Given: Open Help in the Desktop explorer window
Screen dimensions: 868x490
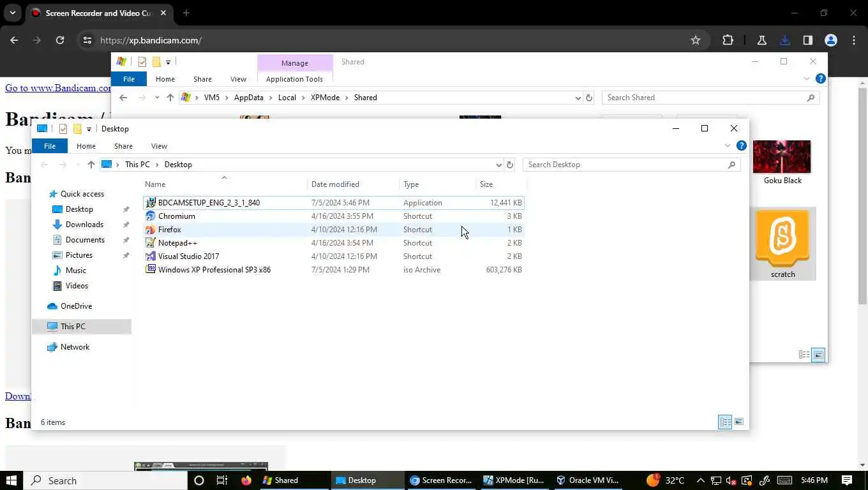Looking at the screenshot, I should click(x=741, y=145).
